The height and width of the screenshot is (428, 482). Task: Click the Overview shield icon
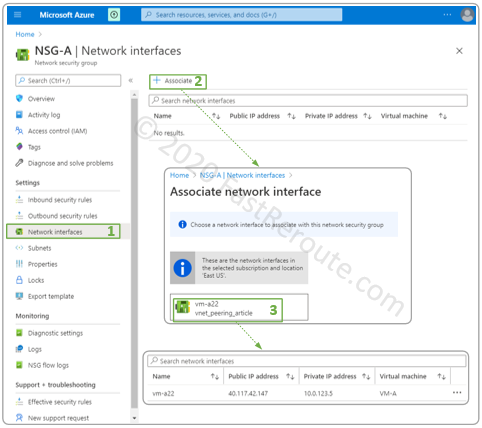point(19,98)
